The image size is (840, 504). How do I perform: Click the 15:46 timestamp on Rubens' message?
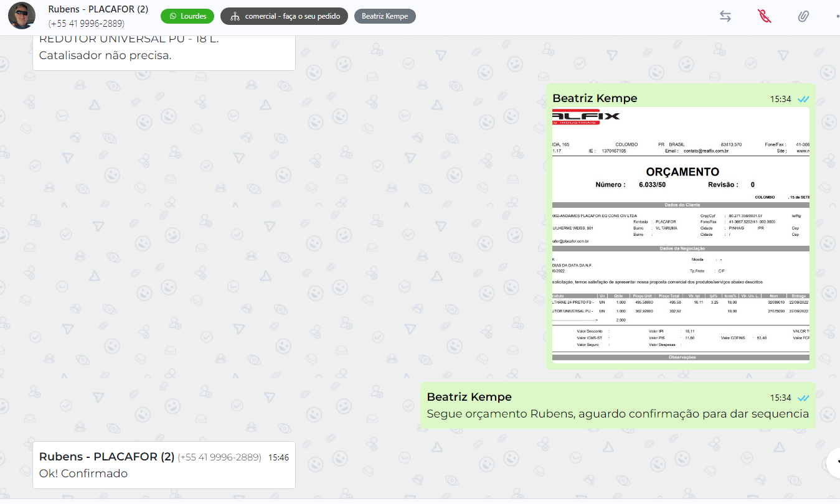tap(278, 457)
